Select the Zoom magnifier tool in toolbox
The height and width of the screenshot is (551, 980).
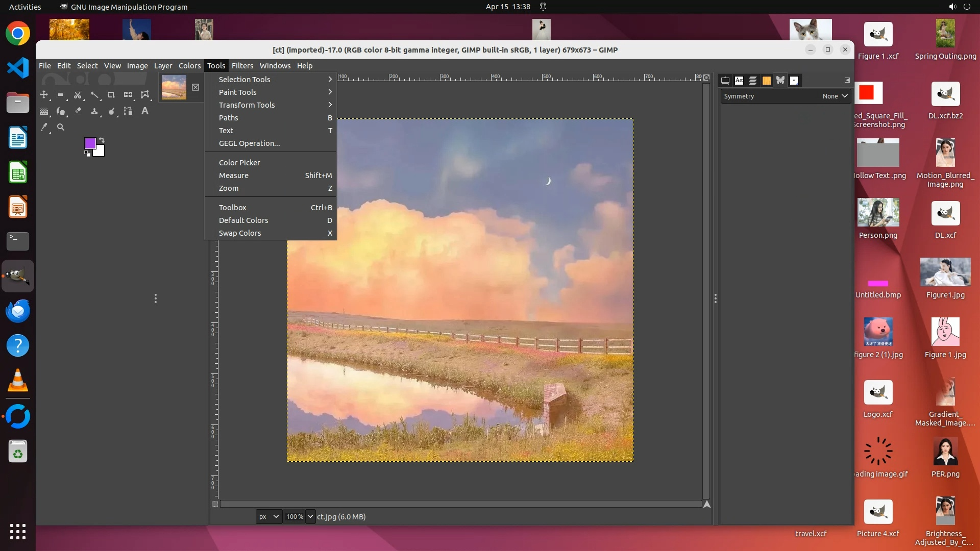[61, 127]
